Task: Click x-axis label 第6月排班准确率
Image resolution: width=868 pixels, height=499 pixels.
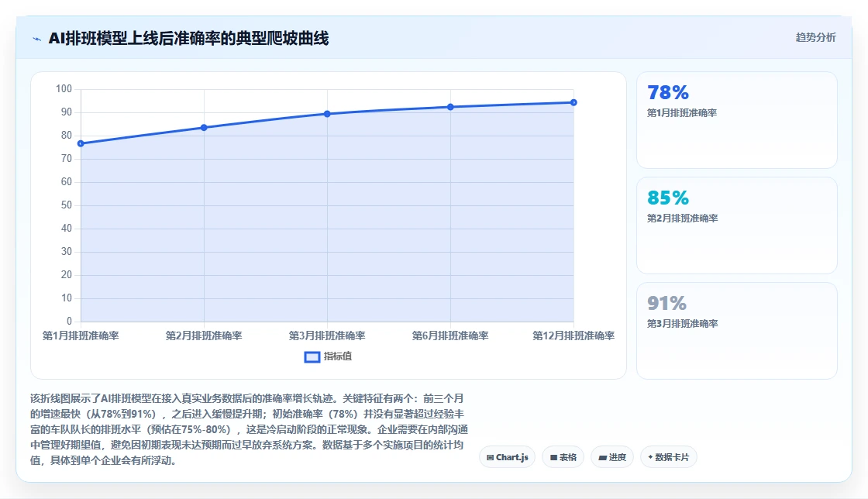Action: tap(450, 336)
